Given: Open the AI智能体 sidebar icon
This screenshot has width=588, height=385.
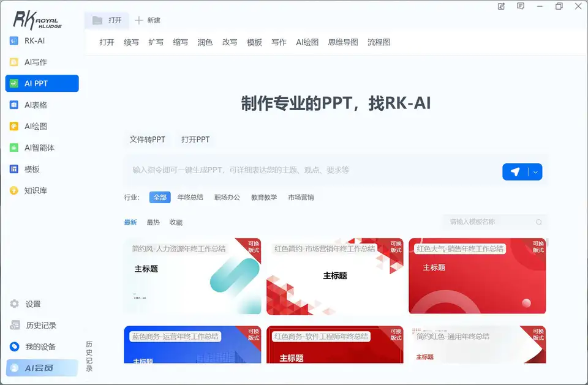Looking at the screenshot, I should pyautogui.click(x=14, y=148).
